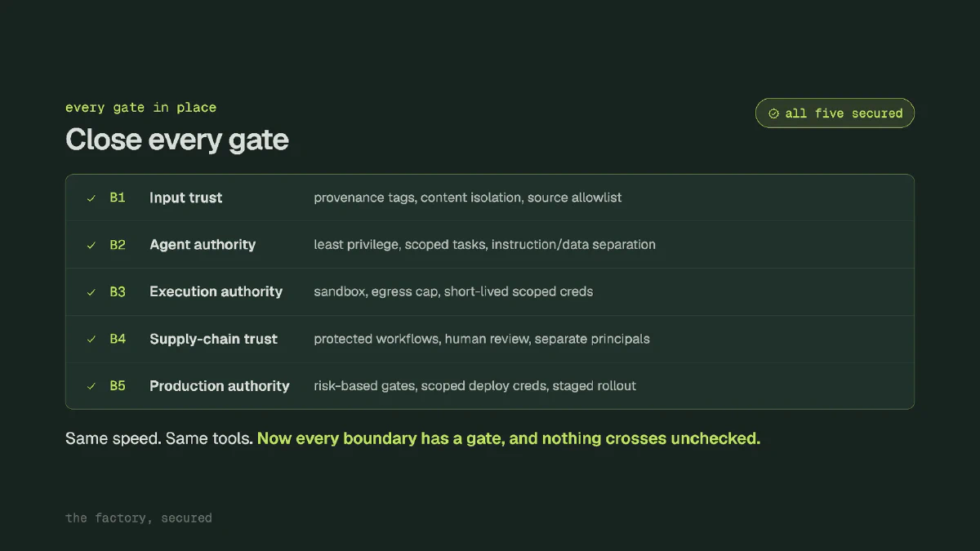Click the B1 identifier tag

pyautogui.click(x=118, y=198)
